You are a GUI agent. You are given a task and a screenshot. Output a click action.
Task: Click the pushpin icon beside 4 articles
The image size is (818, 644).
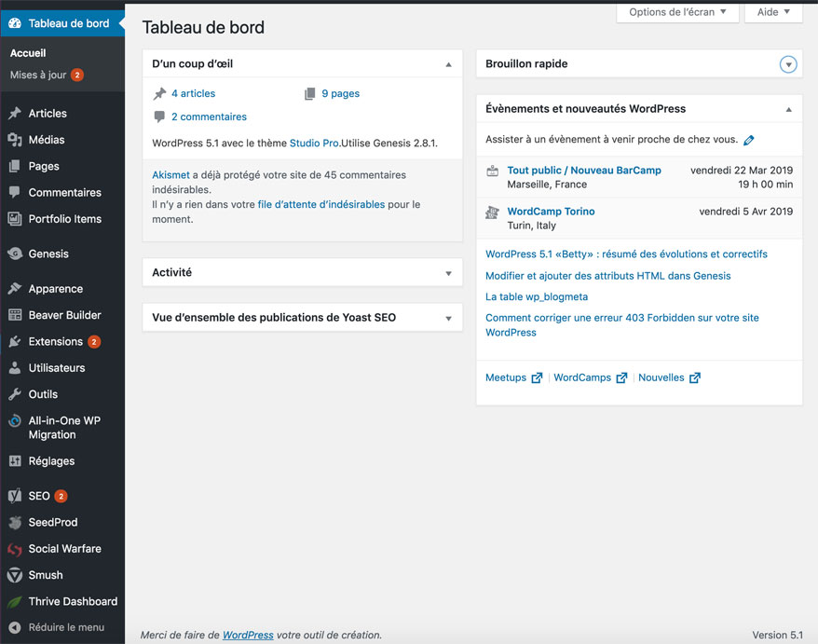(159, 93)
